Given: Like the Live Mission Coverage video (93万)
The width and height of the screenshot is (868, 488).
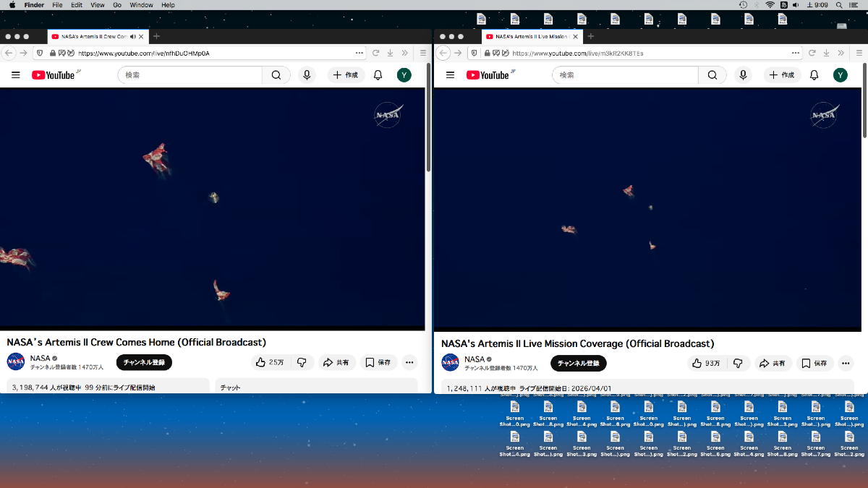Looking at the screenshot, I should pyautogui.click(x=705, y=363).
